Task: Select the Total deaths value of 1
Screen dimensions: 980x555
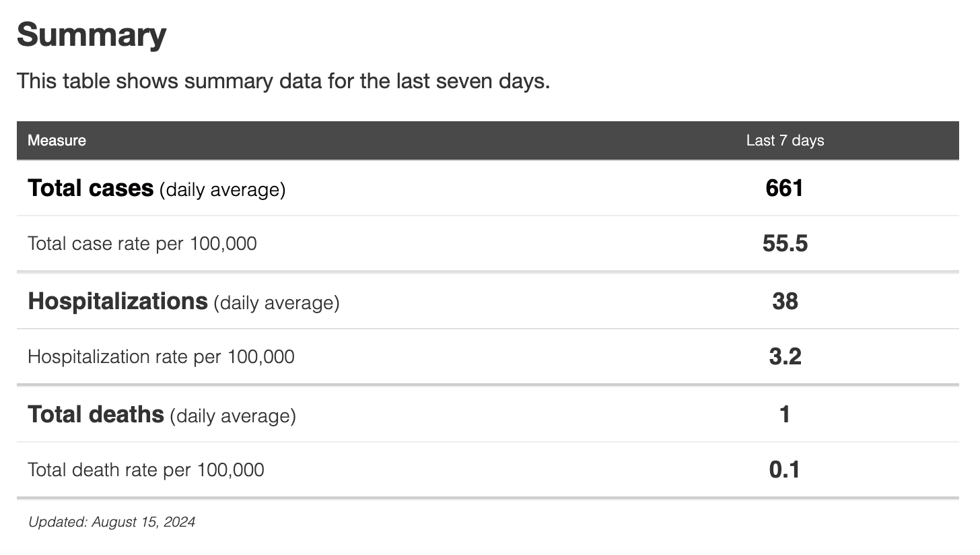Action: 785,414
